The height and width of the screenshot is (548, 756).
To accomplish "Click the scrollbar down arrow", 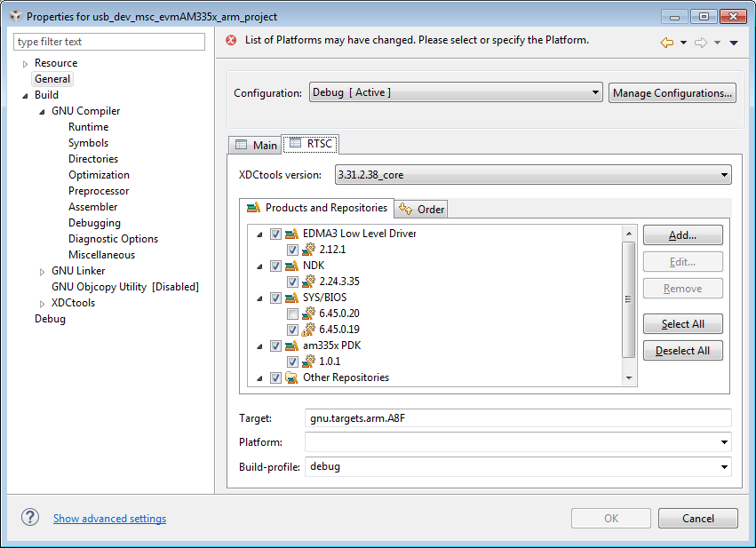I will tap(629, 377).
